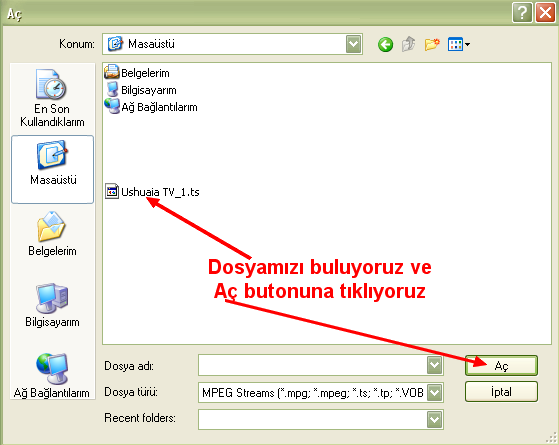
Task: Expand the Konum location dropdown
Action: coord(353,44)
